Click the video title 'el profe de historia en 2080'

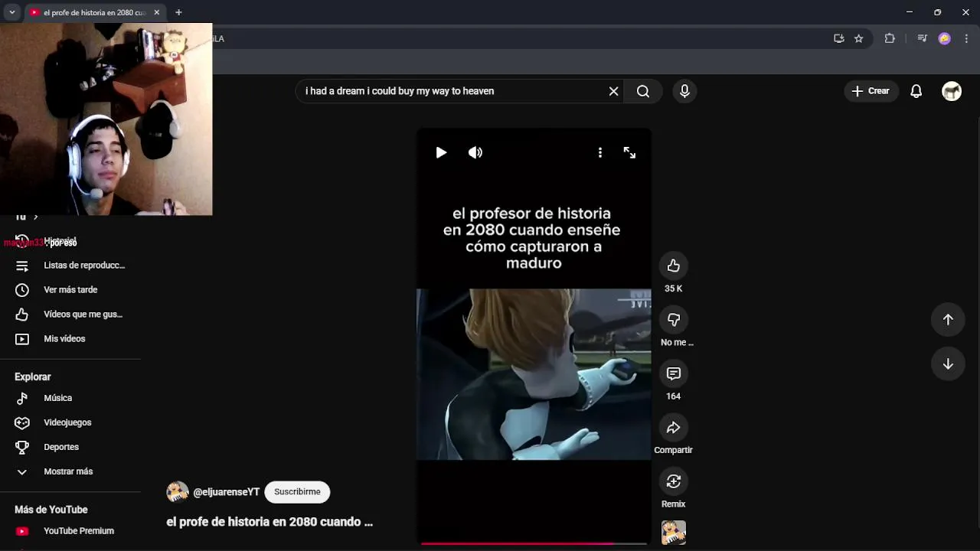(269, 522)
